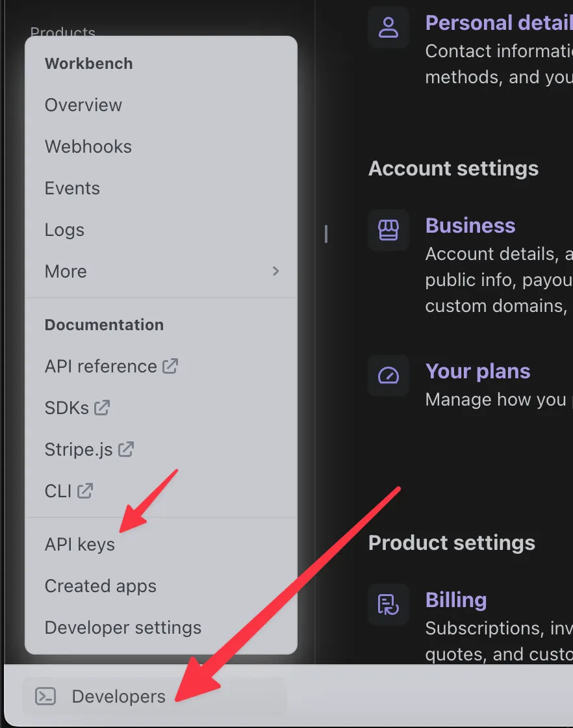Open the Your plans settings link
The image size is (573, 728).
(478, 370)
